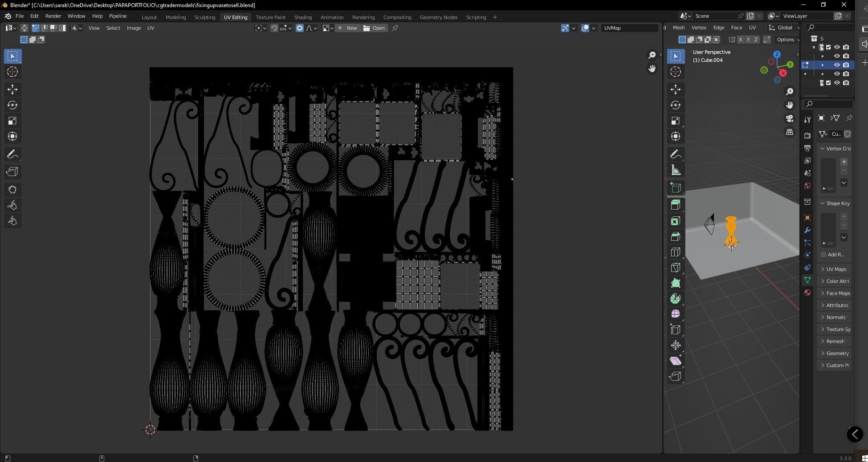This screenshot has width=868, height=462.
Task: Open the Global transform orientation dropdown
Action: point(784,28)
